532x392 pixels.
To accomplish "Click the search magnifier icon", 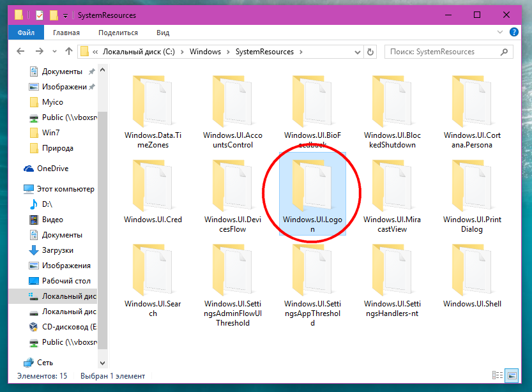I will [x=504, y=52].
